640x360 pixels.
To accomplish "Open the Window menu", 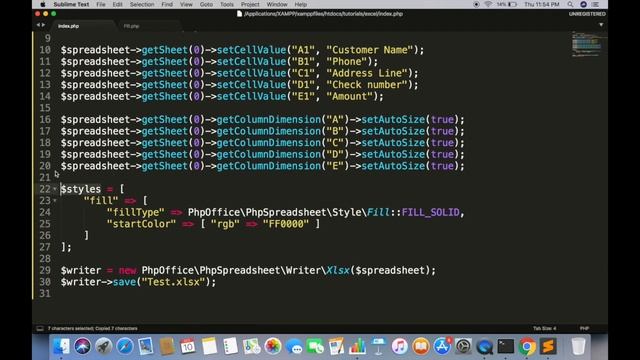I will click(277, 4).
